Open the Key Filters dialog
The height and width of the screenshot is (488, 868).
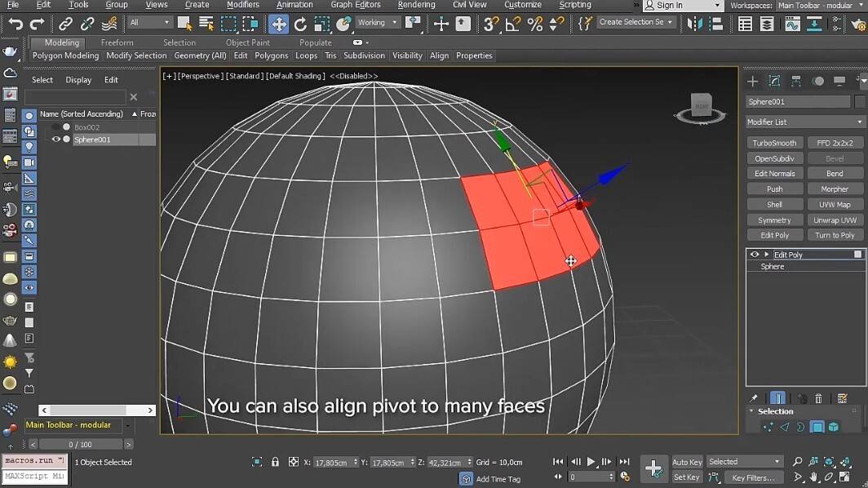tap(753, 477)
